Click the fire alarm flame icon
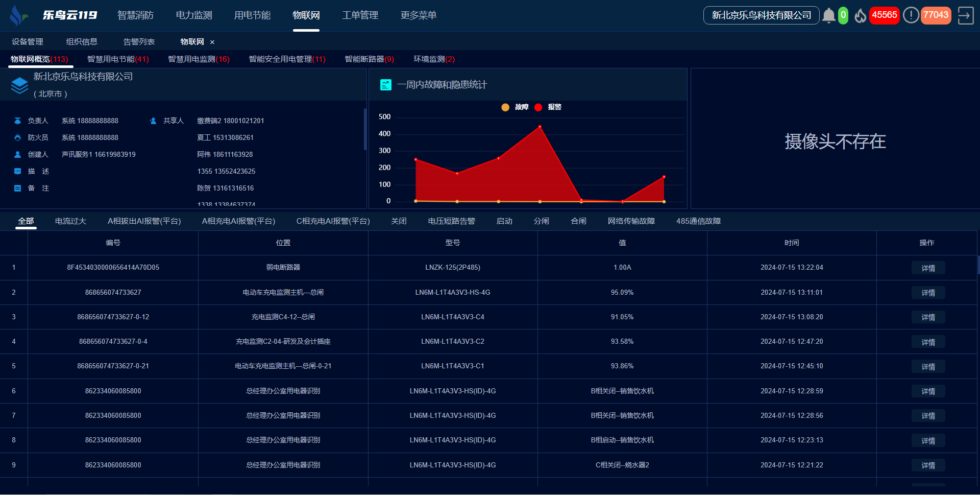 point(860,15)
